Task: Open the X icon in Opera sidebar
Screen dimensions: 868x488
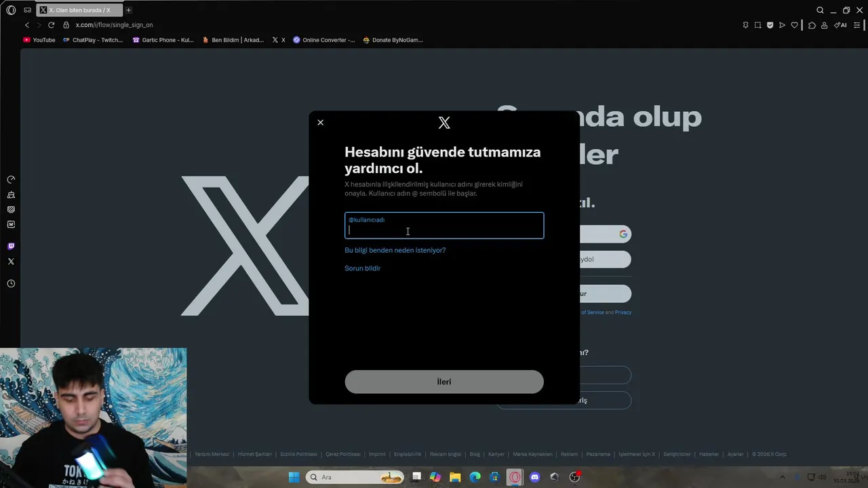Action: (x=11, y=261)
